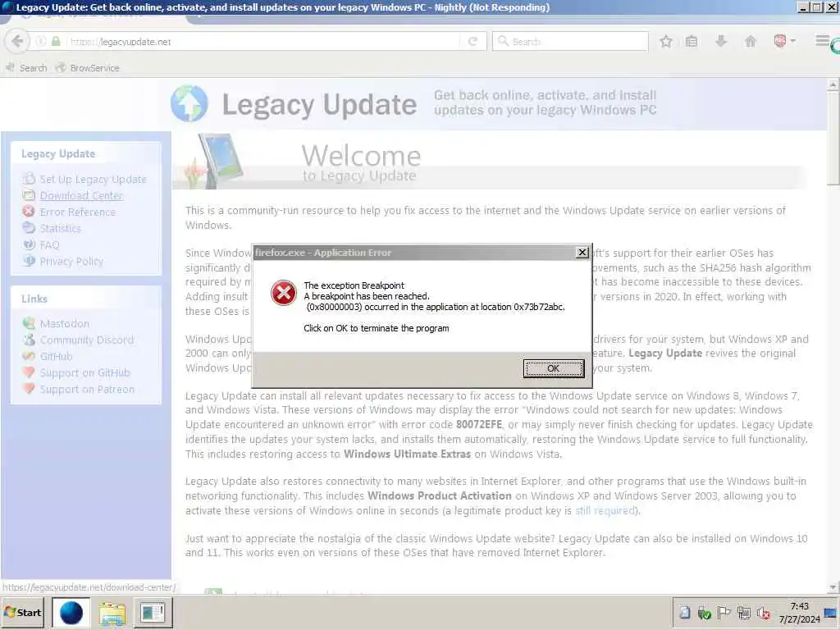
Task: Open the downloads arrow icon
Action: pyautogui.click(x=721, y=41)
